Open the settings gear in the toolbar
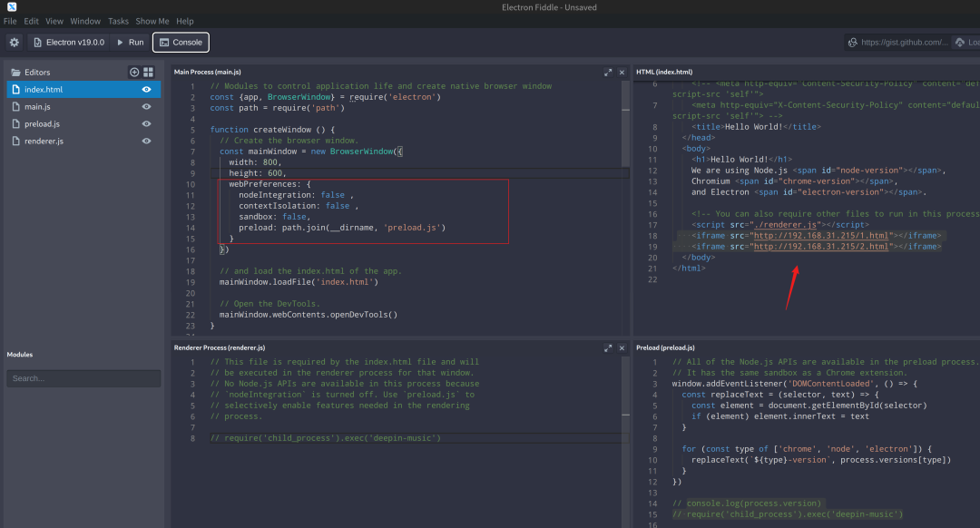The image size is (980, 528). [x=15, y=42]
